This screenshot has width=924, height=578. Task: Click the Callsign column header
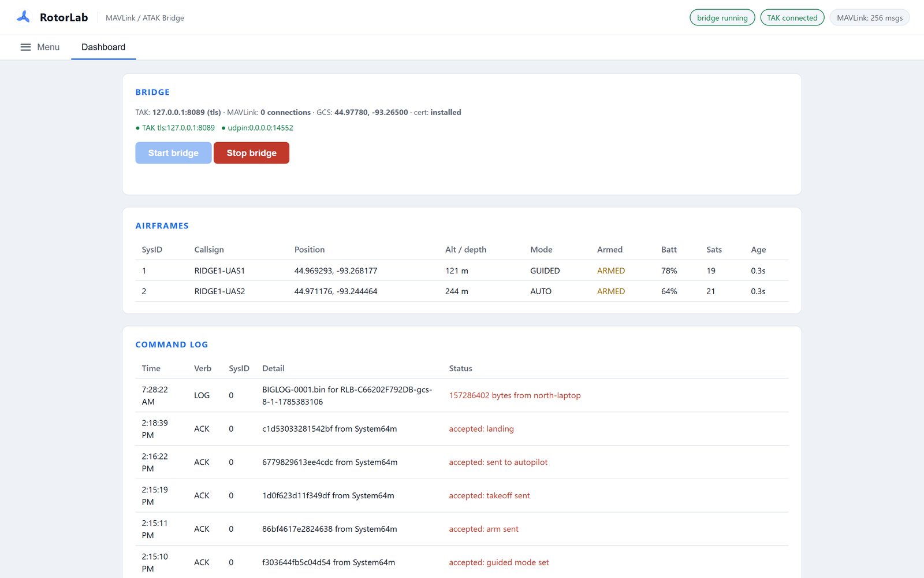(209, 250)
